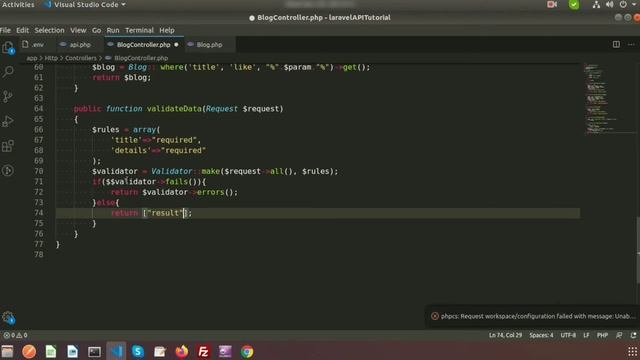Open the File menu
Screen dimensions: 640x360
point(5,30)
